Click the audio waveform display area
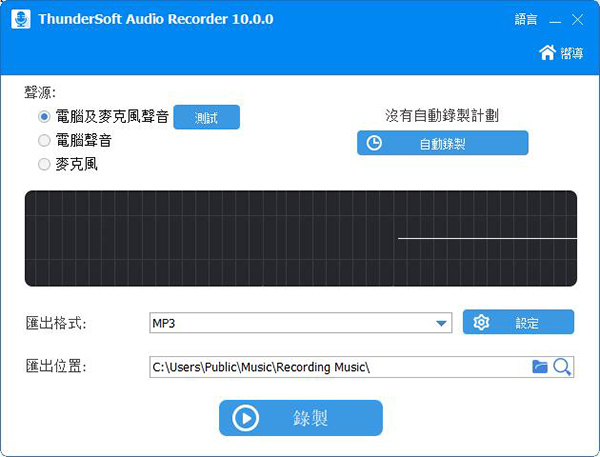Viewport: 600px width, 457px height. 300,238
